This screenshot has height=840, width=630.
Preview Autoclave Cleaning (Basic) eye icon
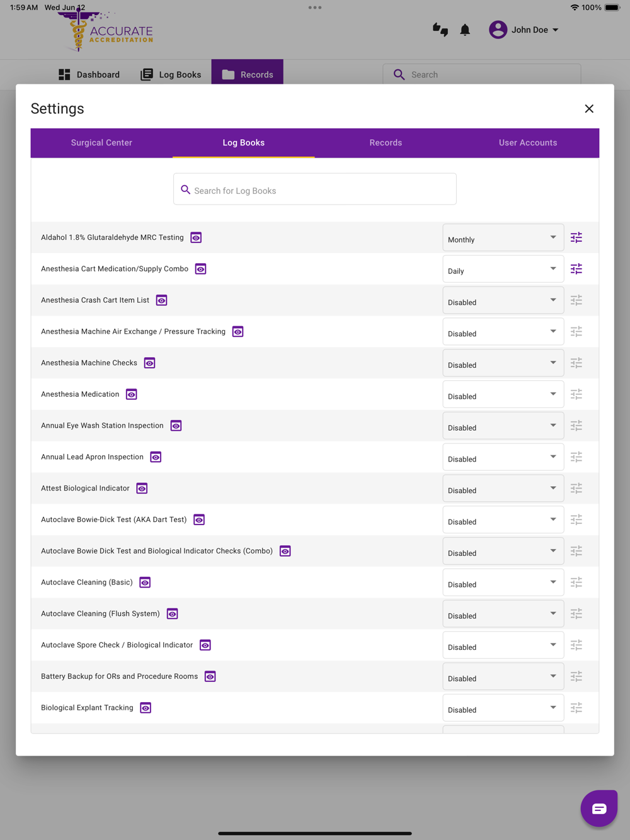pyautogui.click(x=145, y=582)
